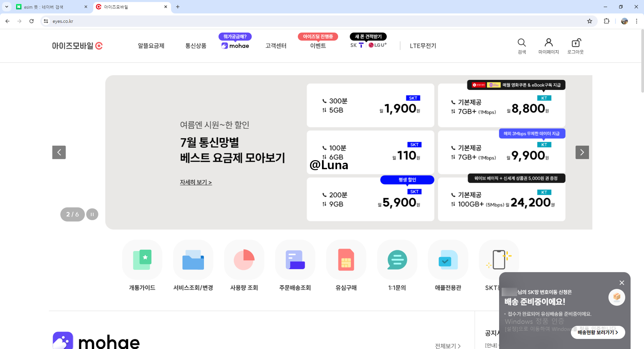Close the 아이즈모바일 browser tab

coord(166,7)
